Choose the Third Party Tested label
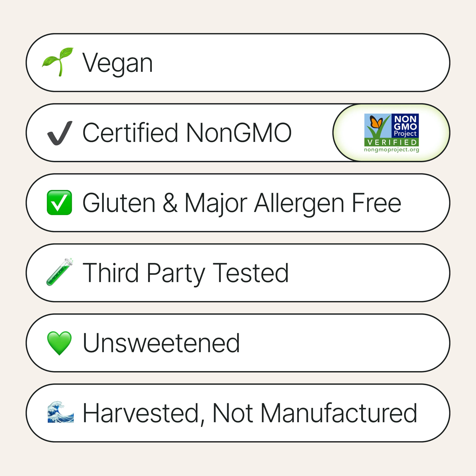The image size is (476, 476). pyautogui.click(x=185, y=273)
